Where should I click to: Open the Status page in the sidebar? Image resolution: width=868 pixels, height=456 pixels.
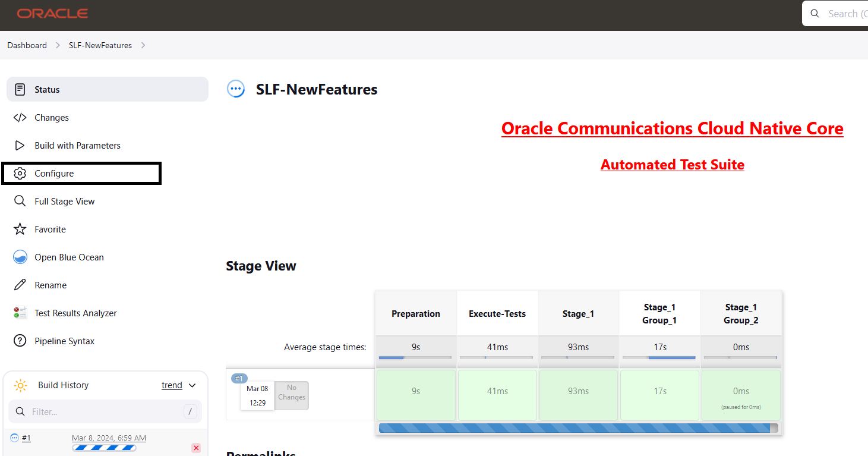108,90
